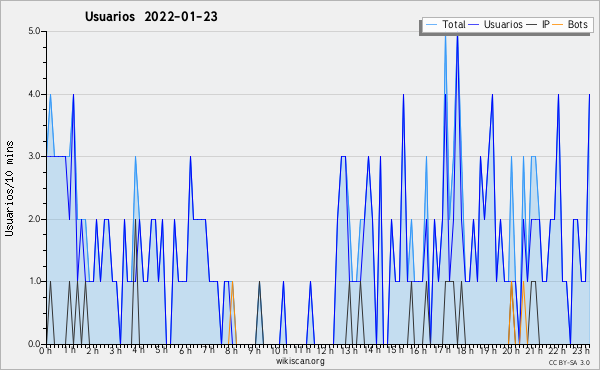This screenshot has height=370, width=600.
Task: Select the 'Usuarios' legend entry
Action: point(503,24)
